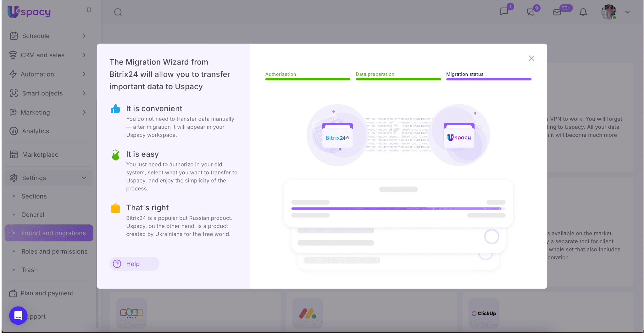
Task: Open the mail inbox icon showing 99+
Action: click(x=557, y=12)
